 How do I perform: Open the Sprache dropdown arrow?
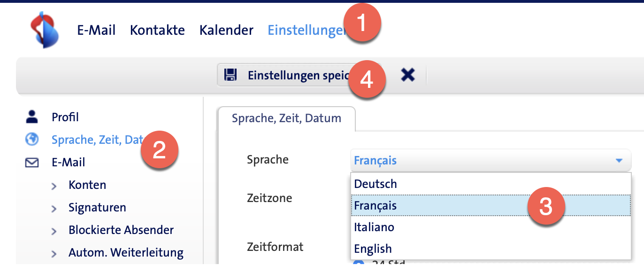pyautogui.click(x=619, y=161)
